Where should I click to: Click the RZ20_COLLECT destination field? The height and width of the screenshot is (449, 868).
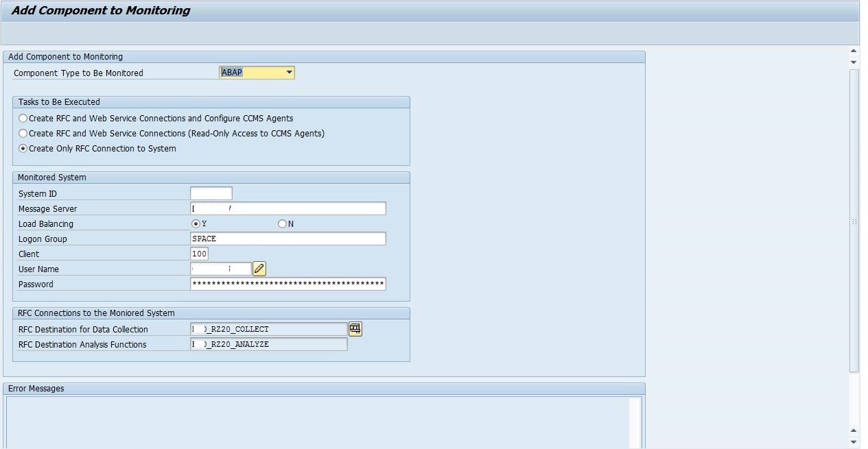[x=269, y=329]
